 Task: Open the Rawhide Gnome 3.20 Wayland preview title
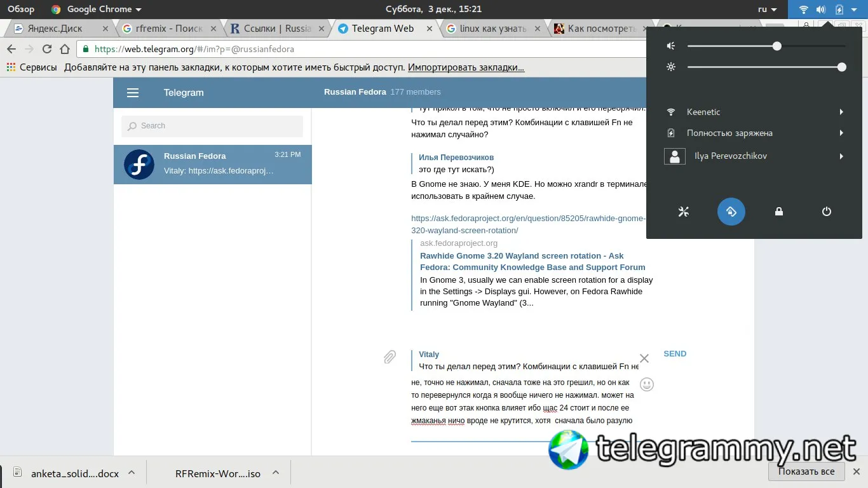click(532, 262)
